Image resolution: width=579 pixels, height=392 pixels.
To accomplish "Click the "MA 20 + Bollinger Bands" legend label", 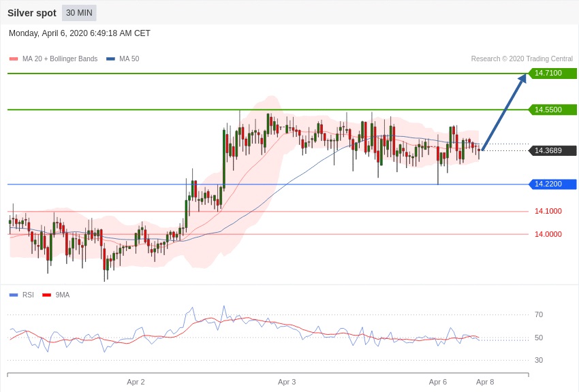I will click(60, 59).
